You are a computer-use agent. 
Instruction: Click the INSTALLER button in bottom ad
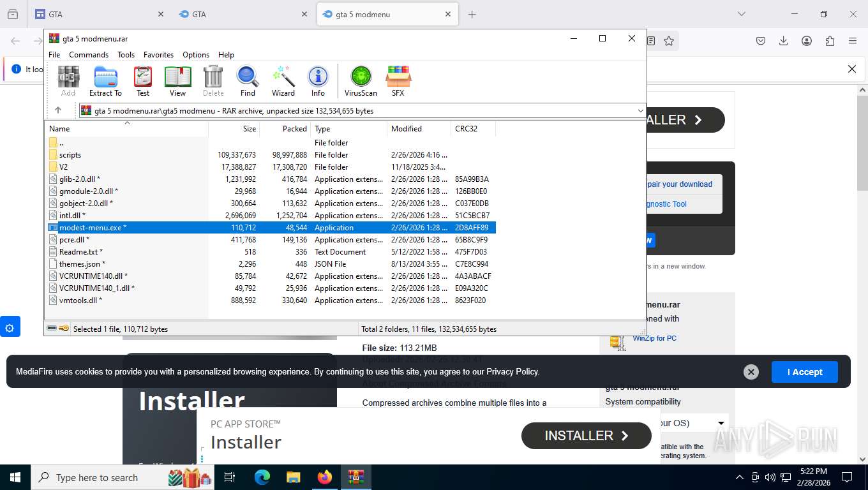tap(587, 436)
